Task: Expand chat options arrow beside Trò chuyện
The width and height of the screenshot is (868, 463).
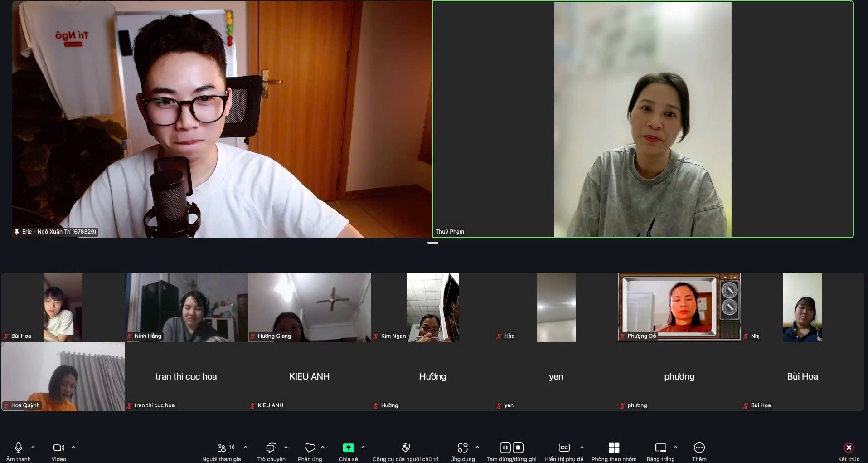Action: 286,448
